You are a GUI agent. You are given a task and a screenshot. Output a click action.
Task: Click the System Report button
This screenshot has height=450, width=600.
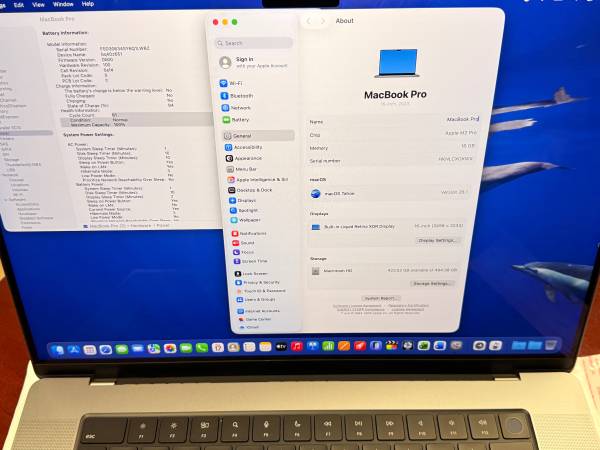click(382, 298)
